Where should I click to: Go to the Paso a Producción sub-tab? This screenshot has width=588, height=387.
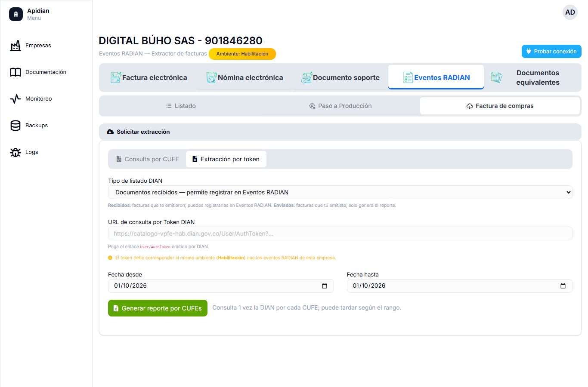340,106
